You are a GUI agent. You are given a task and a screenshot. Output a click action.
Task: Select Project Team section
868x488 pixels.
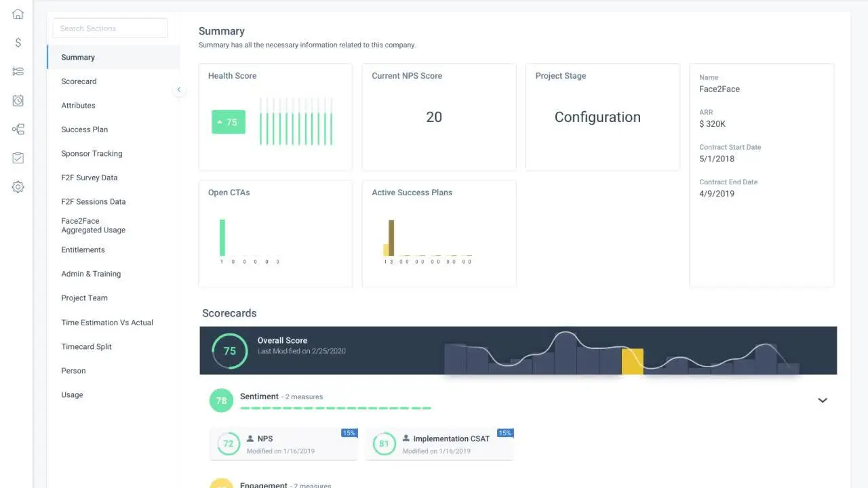coord(84,298)
